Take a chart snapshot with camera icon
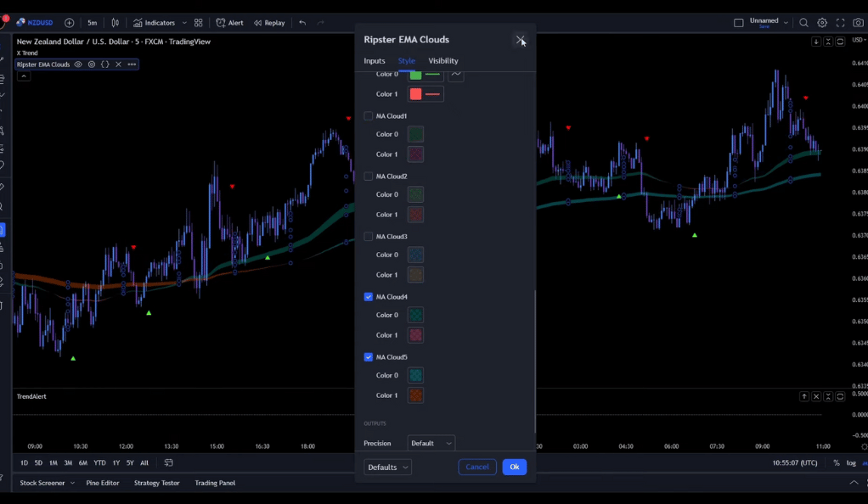The image size is (868, 504). point(858,23)
